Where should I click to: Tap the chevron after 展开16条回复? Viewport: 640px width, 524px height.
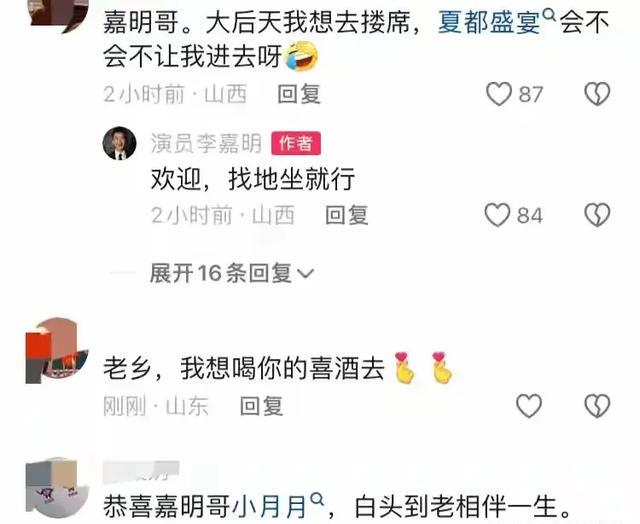point(305,273)
